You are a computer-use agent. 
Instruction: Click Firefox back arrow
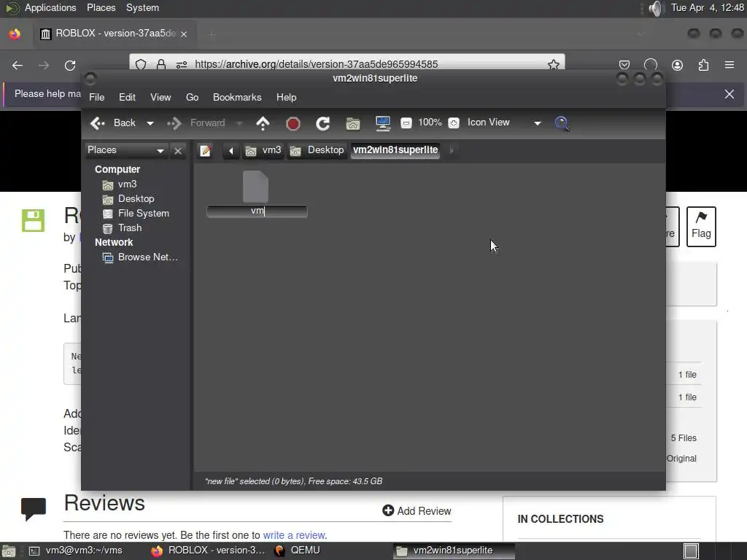pos(18,65)
